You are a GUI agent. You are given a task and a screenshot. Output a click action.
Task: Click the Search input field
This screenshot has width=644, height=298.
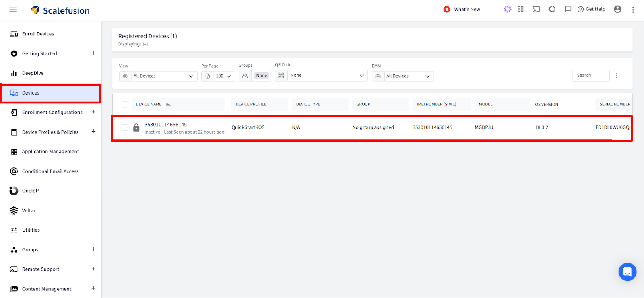[x=590, y=75]
